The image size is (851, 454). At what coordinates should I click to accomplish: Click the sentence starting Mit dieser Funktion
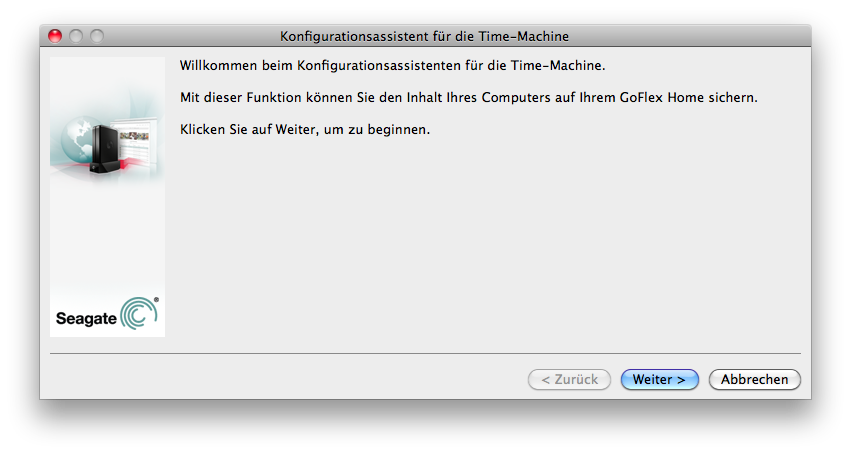click(x=468, y=98)
